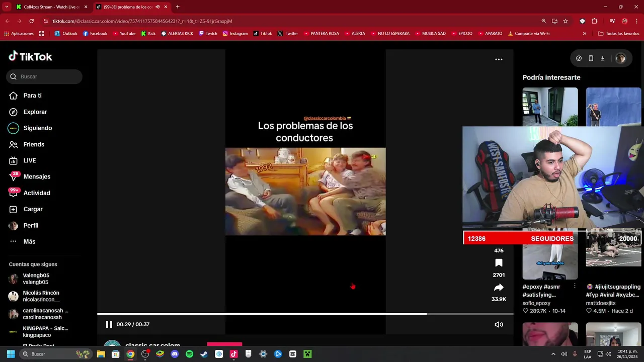Open the ESP LAA language switcher
644x362 pixels.
pyautogui.click(x=588, y=354)
